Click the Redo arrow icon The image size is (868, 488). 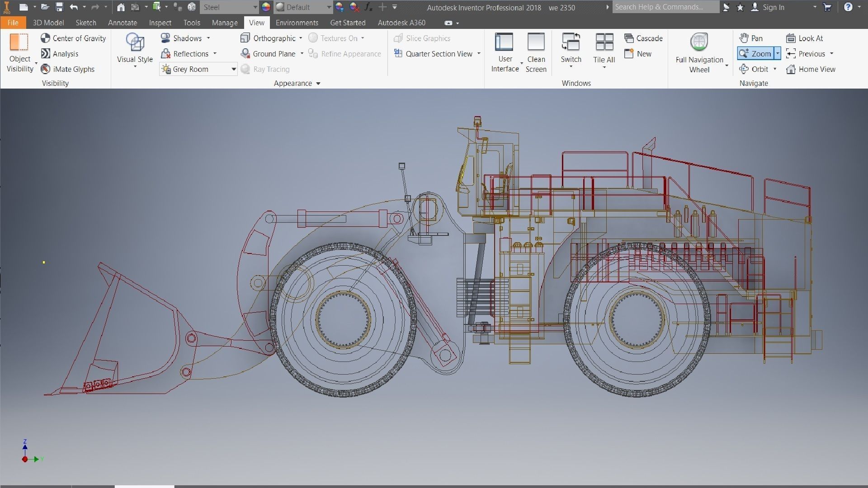point(95,7)
